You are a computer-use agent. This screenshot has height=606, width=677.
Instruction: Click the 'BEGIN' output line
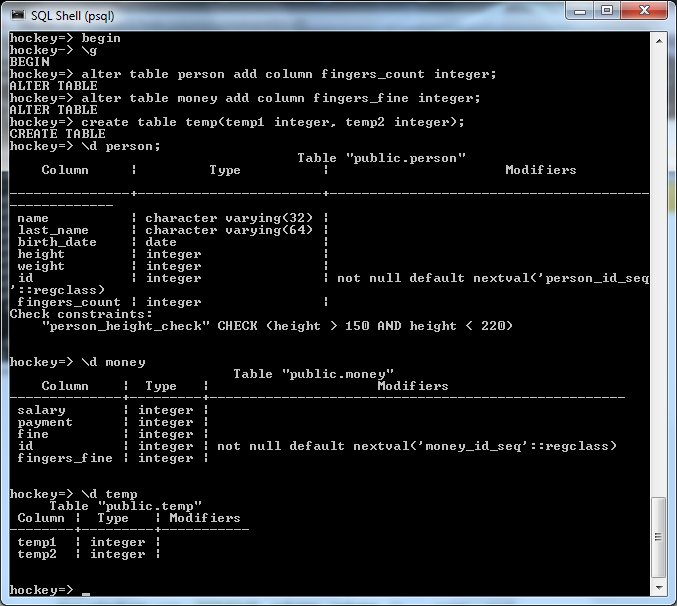pos(30,62)
